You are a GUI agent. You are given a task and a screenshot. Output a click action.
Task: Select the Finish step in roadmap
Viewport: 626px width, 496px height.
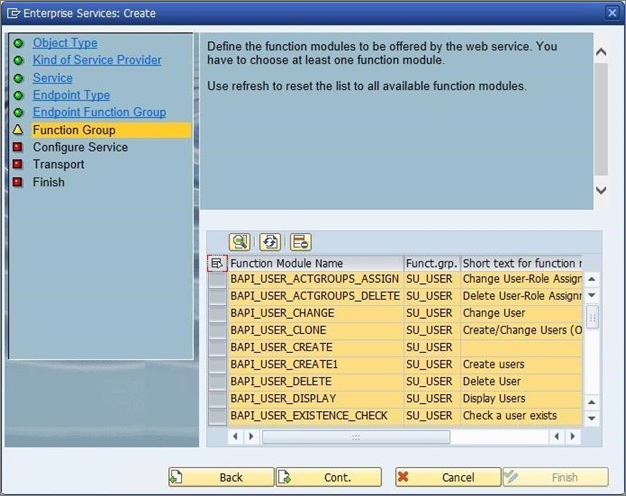(48, 182)
